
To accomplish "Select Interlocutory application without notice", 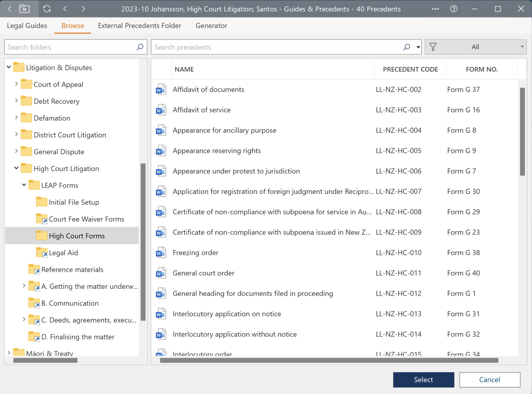I will coord(235,334).
